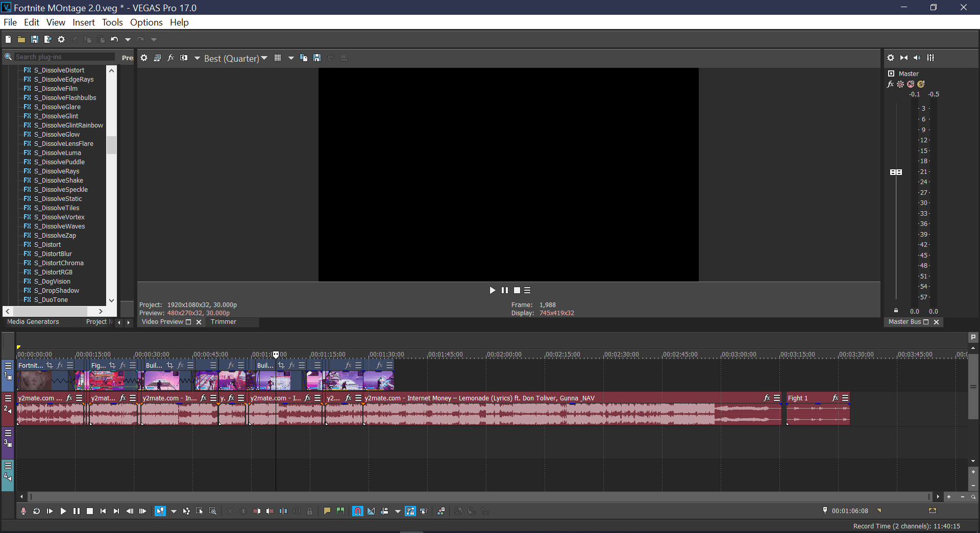Viewport: 980px width, 533px height.
Task: Open the Tools menu
Action: coord(112,22)
